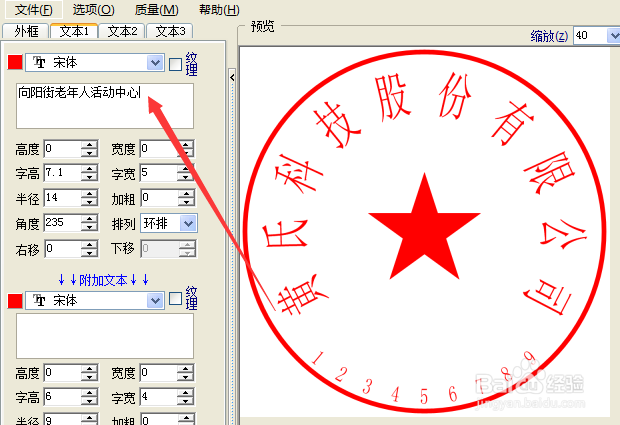Increase main text 加粗 with up arrow
The image size is (620, 425).
click(186, 194)
